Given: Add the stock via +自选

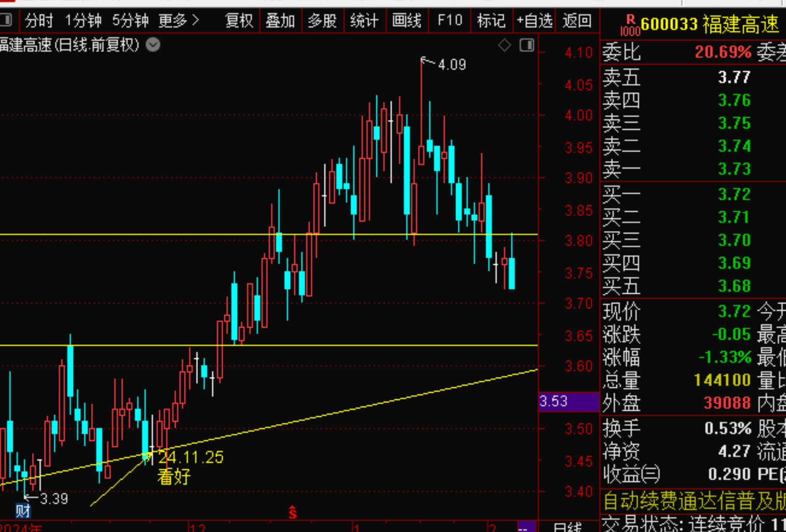Looking at the screenshot, I should pos(534,21).
